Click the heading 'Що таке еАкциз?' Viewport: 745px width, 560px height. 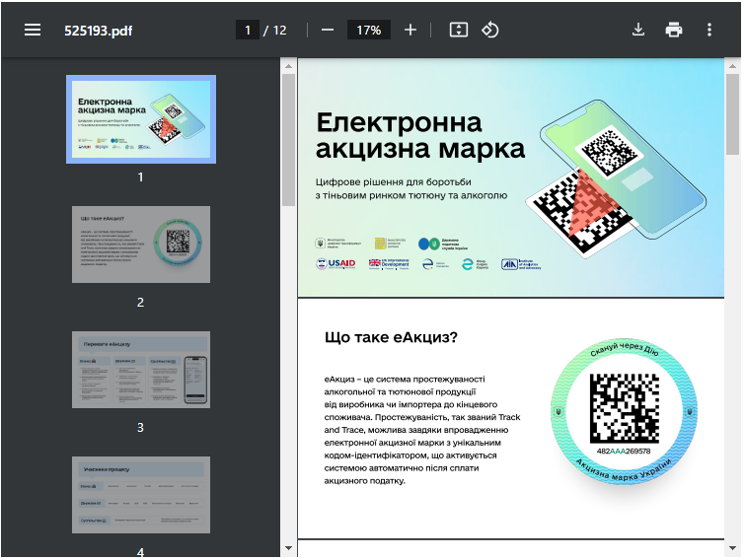click(x=391, y=337)
